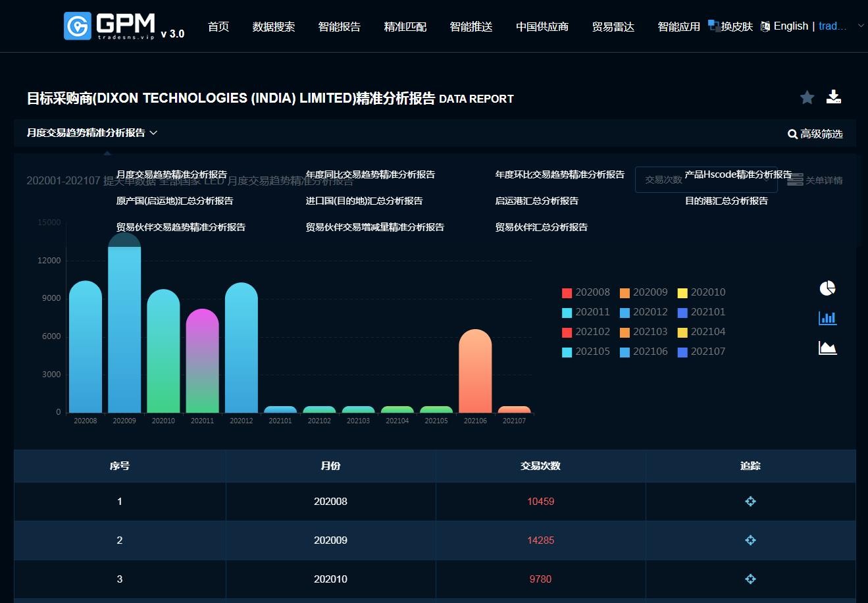Click the 关单详情 list icon
Viewport: 868px width, 603px height.
point(795,180)
